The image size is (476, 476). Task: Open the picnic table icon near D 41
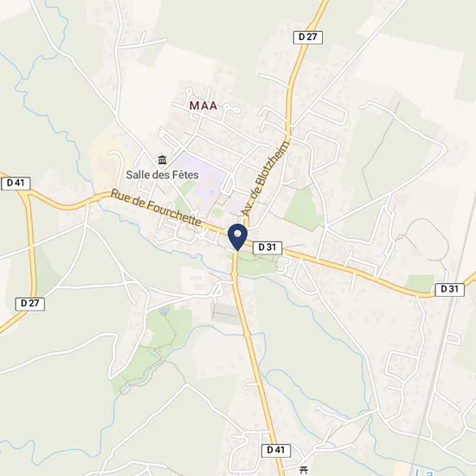click(304, 470)
